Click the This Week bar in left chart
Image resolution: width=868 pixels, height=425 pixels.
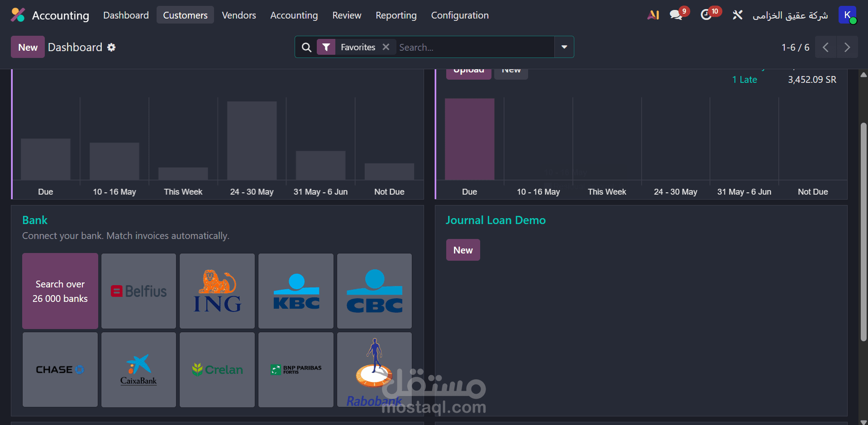click(x=183, y=174)
